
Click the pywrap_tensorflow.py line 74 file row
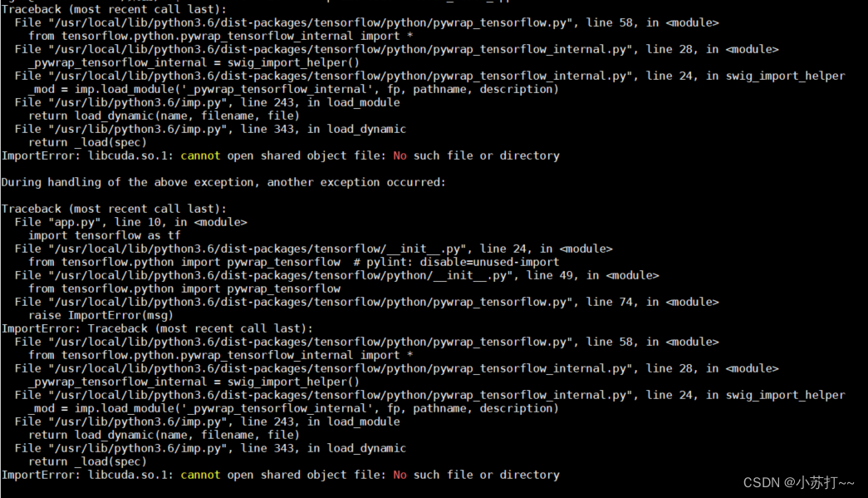[366, 302]
